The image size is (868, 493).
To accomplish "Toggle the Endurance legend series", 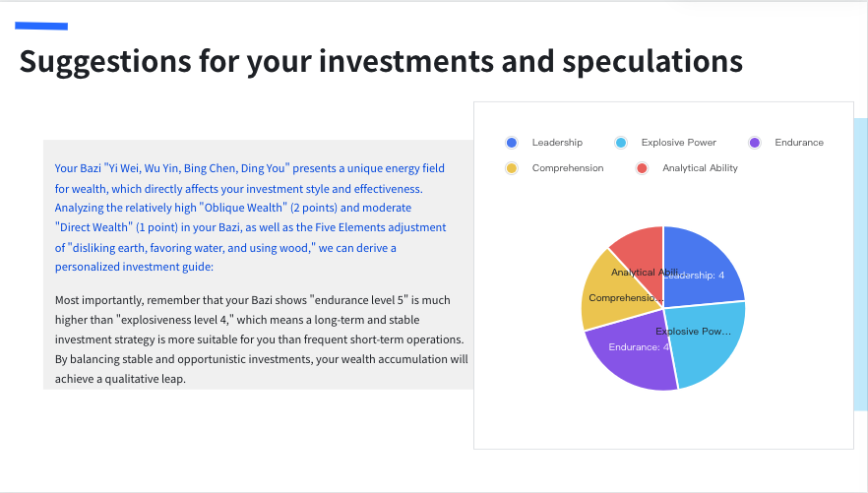I will [786, 143].
